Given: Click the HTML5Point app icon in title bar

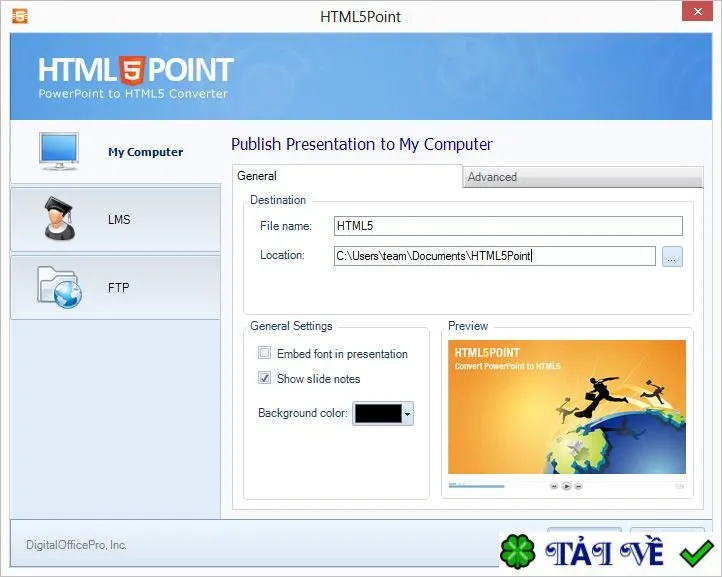Looking at the screenshot, I should pyautogui.click(x=20, y=16).
